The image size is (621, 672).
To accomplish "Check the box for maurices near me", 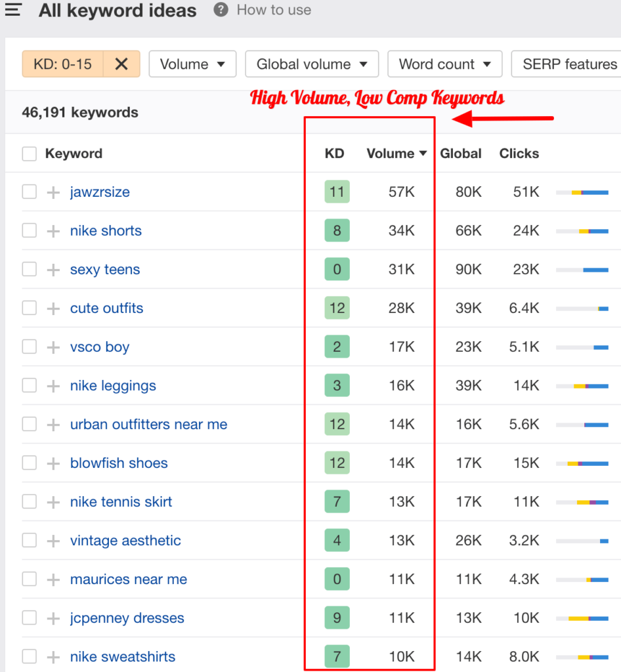I will [x=29, y=579].
